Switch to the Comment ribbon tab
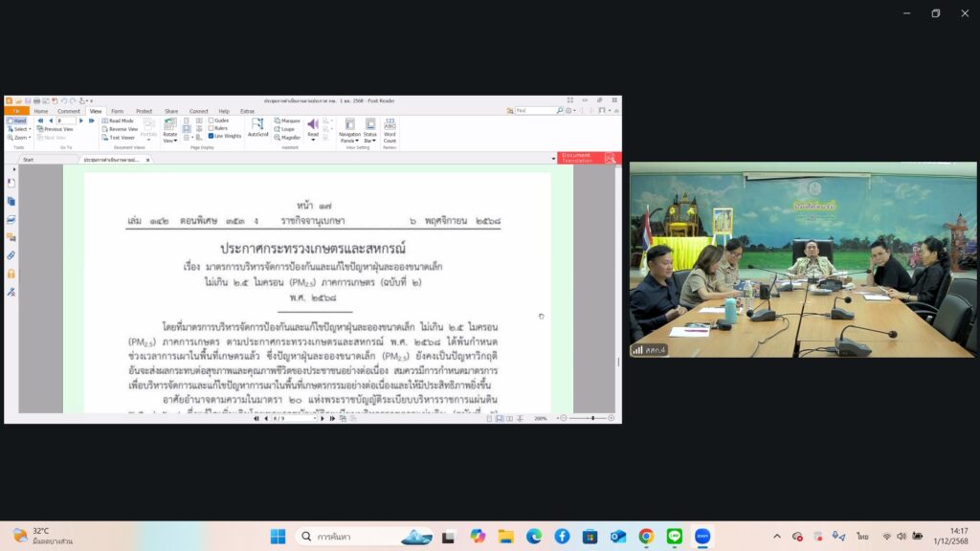Viewport: 980px width, 551px height. tap(68, 111)
